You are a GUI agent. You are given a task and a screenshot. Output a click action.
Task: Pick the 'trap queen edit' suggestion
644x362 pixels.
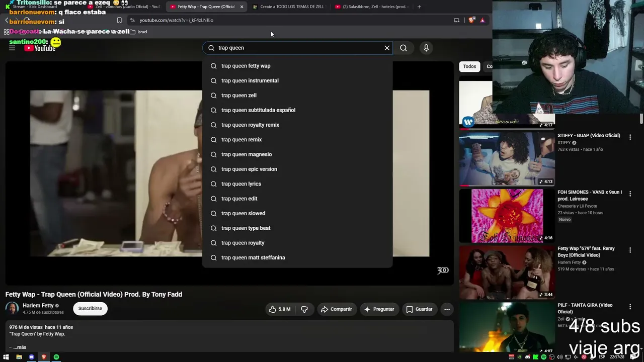[x=297, y=199]
